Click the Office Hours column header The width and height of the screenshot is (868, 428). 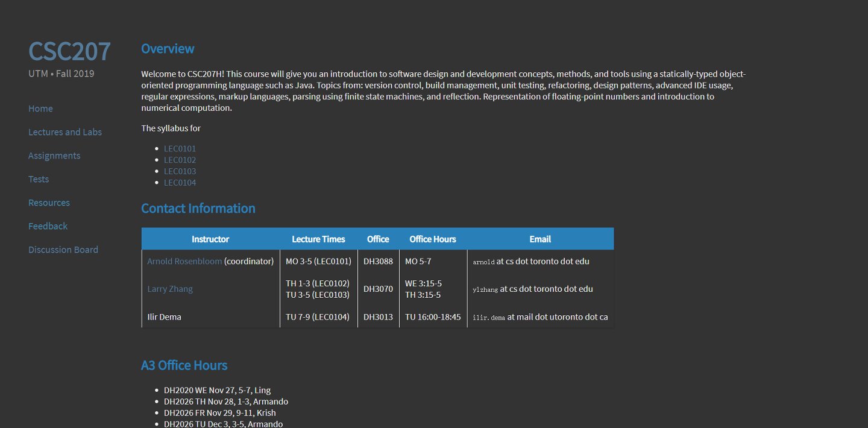click(433, 239)
